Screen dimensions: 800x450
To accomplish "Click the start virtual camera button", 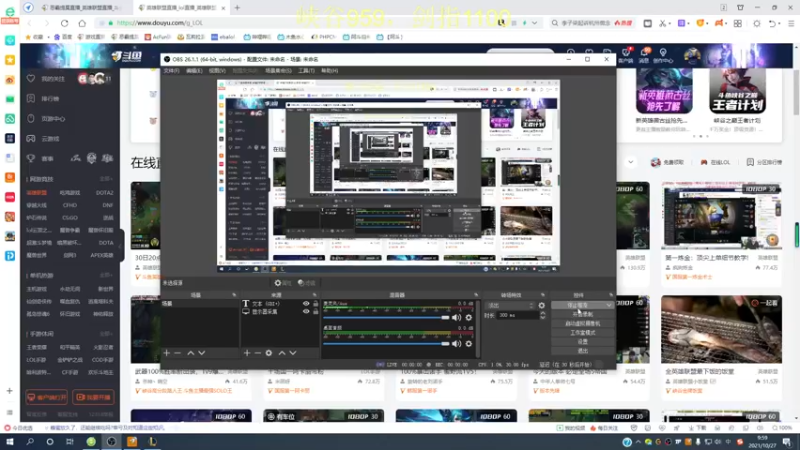I will 583,323.
